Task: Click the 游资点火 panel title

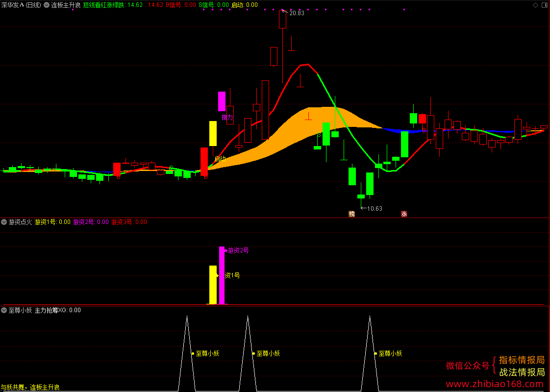Action: (x=20, y=222)
